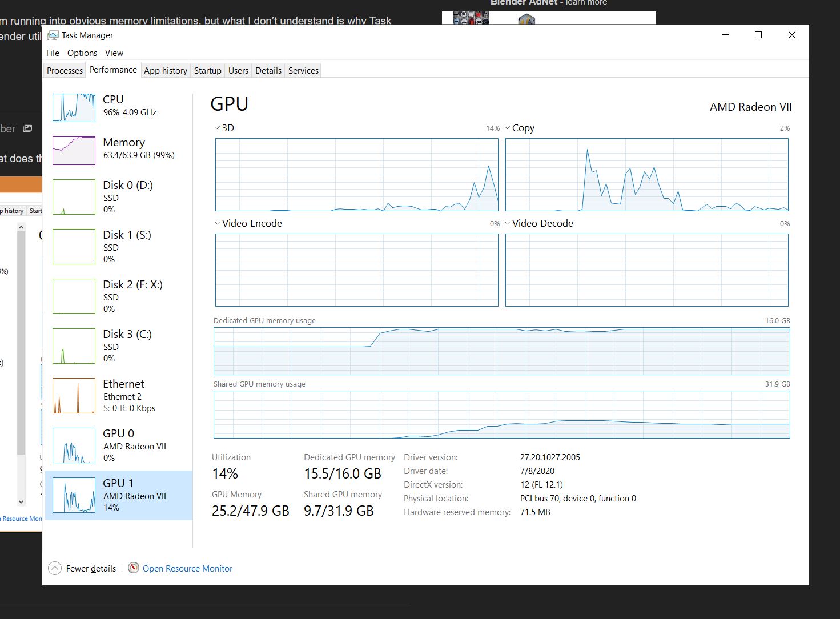Switch to the Details tab
Image resolution: width=840 pixels, height=619 pixels.
pyautogui.click(x=268, y=70)
